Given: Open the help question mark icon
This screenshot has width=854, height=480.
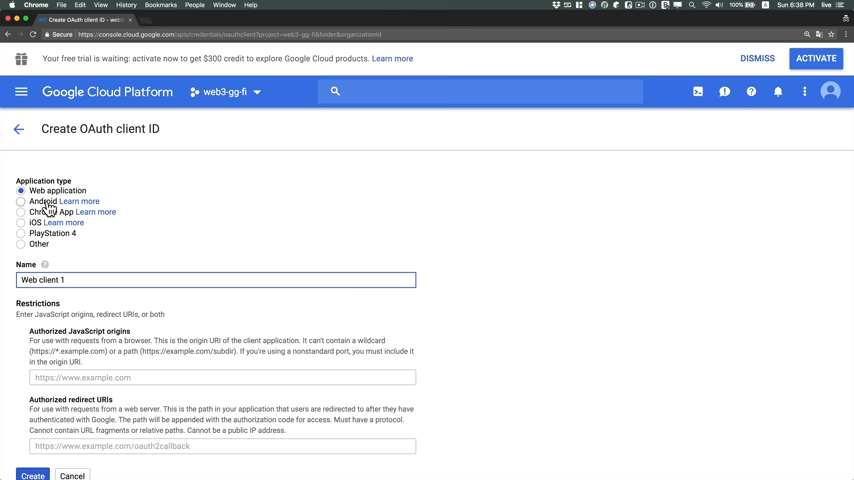Looking at the screenshot, I should [x=751, y=92].
